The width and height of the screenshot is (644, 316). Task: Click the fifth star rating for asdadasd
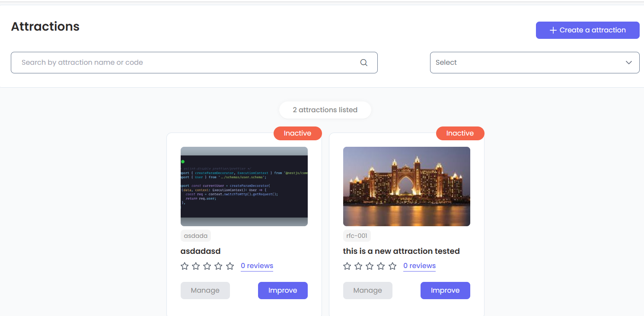230,266
